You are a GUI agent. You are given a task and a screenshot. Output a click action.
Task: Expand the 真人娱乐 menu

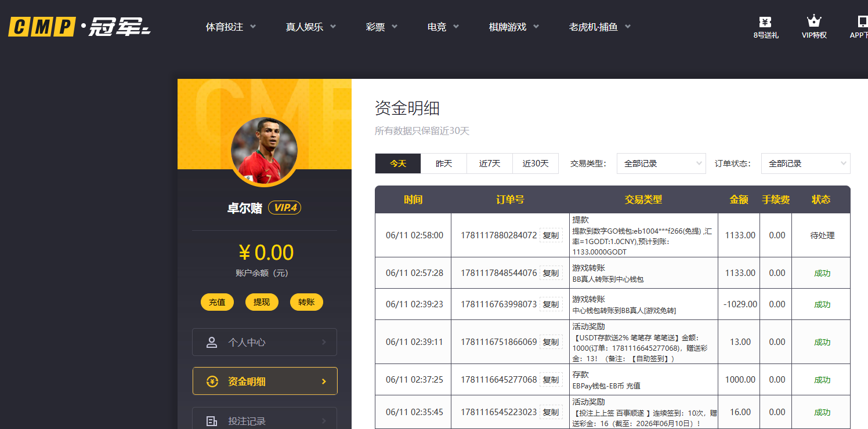coord(311,27)
